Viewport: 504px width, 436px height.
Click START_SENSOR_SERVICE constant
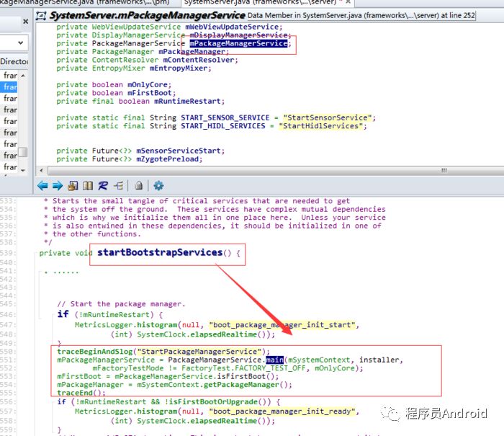pyautogui.click(x=225, y=117)
